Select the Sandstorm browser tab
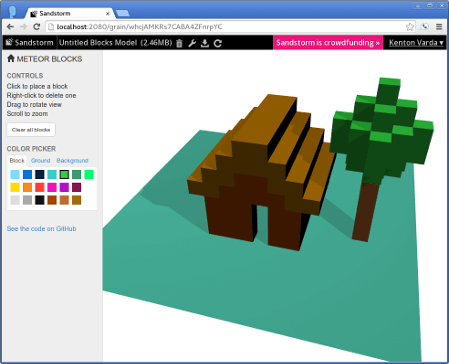Viewport: 449px width, 364px height. 70,13
